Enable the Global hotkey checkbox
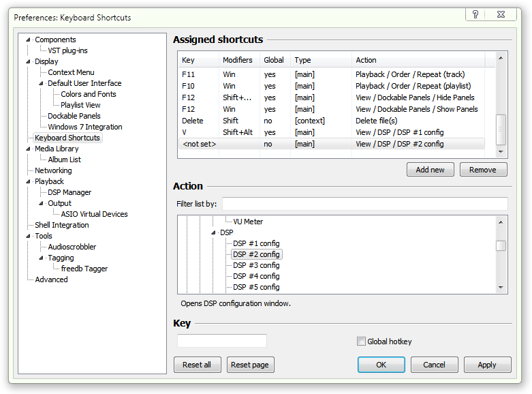 point(362,342)
